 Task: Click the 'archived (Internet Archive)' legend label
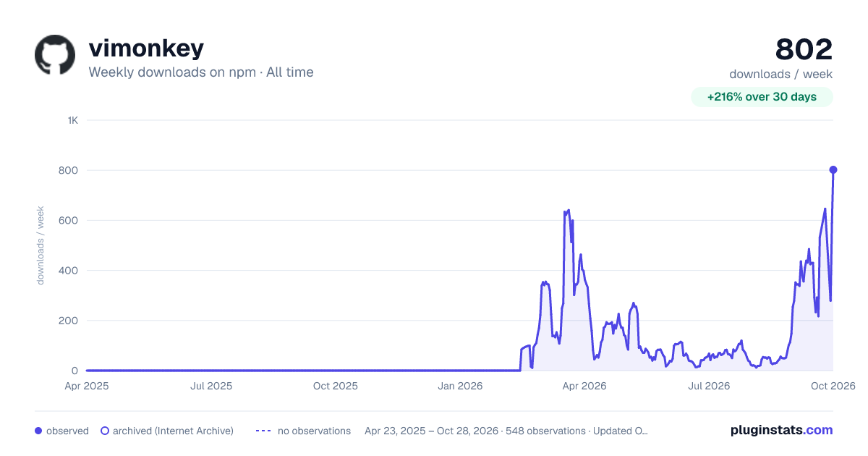173,431
